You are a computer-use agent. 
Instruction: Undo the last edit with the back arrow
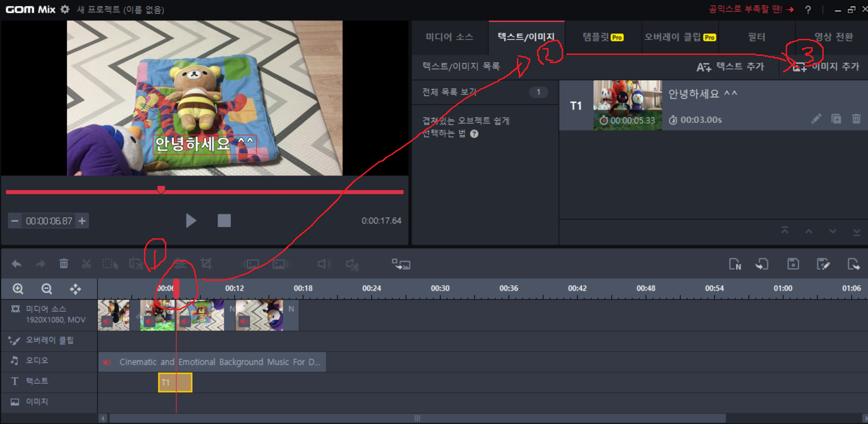tap(16, 264)
